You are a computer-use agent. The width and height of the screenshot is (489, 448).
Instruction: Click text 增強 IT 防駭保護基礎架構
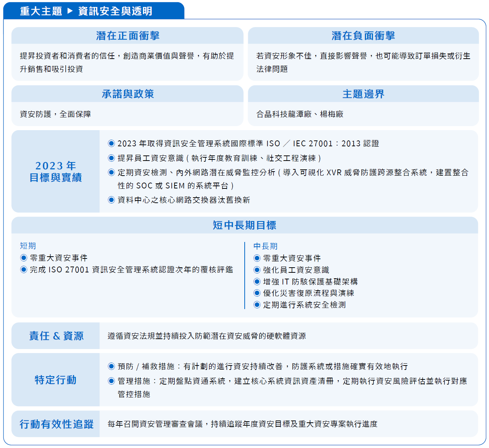tap(310, 282)
